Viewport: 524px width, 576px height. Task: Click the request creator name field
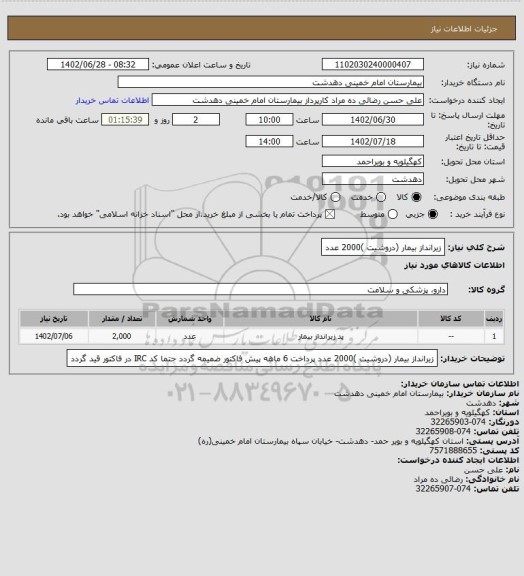pyautogui.click(x=288, y=100)
